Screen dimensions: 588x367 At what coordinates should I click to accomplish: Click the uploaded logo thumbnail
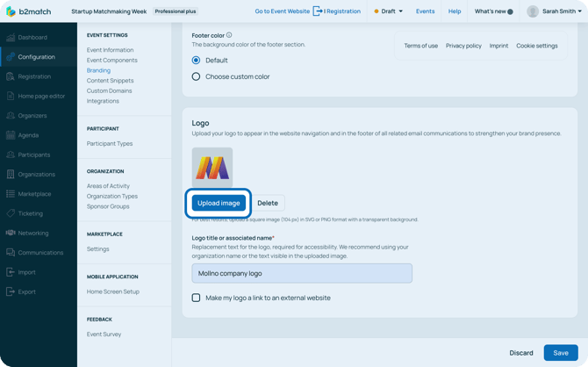point(212,167)
